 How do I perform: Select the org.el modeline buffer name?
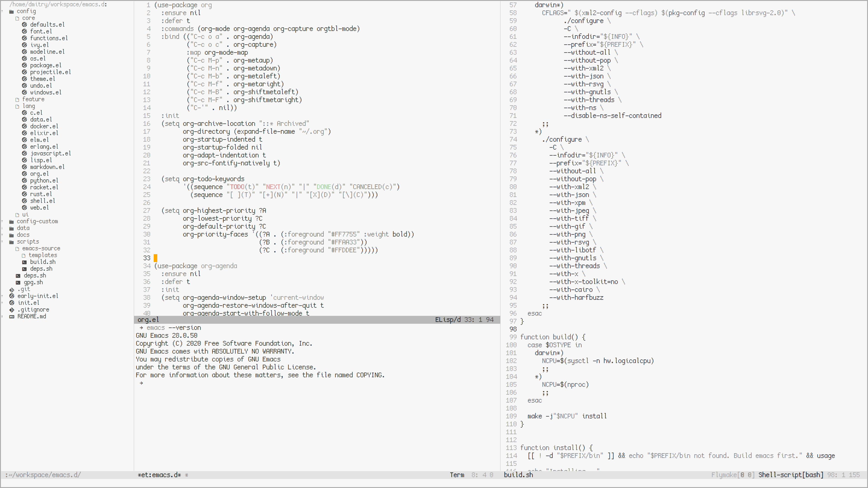point(148,320)
